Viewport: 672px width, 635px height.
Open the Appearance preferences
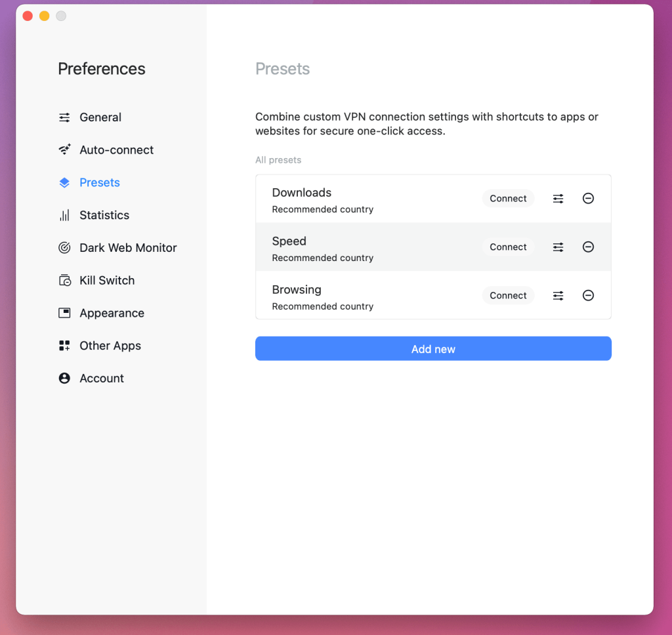pos(112,313)
